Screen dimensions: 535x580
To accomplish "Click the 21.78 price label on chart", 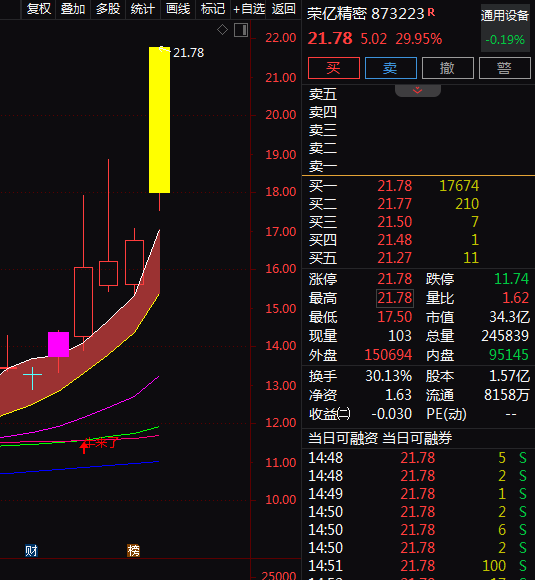I will 188,53.
